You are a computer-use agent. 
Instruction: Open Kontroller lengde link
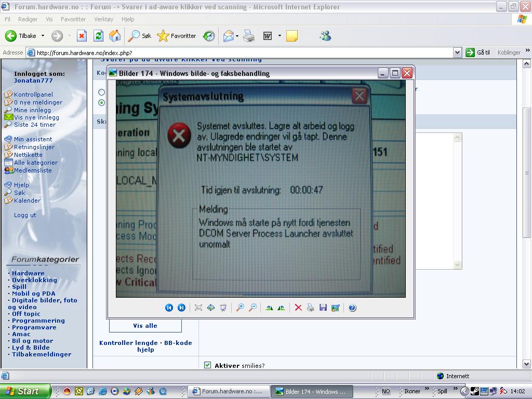tap(128, 343)
